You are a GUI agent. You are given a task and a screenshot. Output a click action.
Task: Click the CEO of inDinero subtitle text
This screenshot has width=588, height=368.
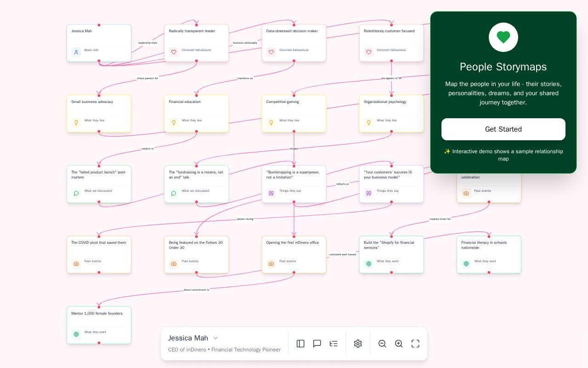[x=224, y=350]
